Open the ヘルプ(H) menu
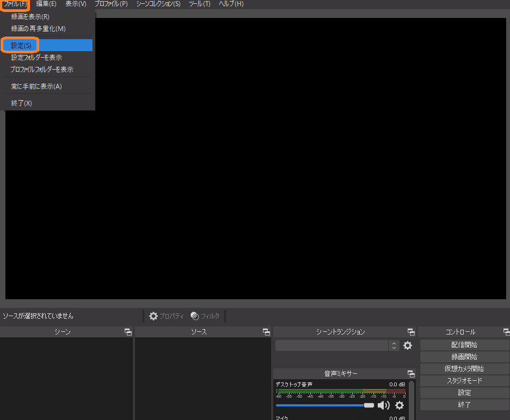Image resolution: width=510 pixels, height=420 pixels. click(231, 4)
